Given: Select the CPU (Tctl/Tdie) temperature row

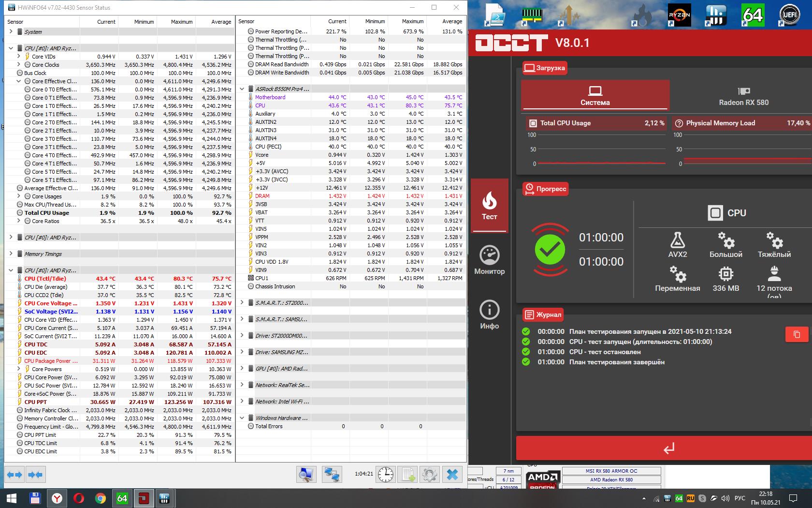Looking at the screenshot, I should click(x=119, y=278).
